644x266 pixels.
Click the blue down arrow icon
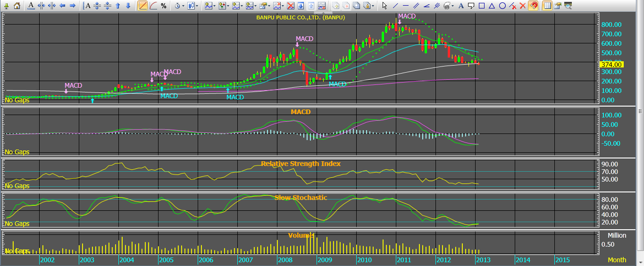pyautogui.click(x=128, y=6)
